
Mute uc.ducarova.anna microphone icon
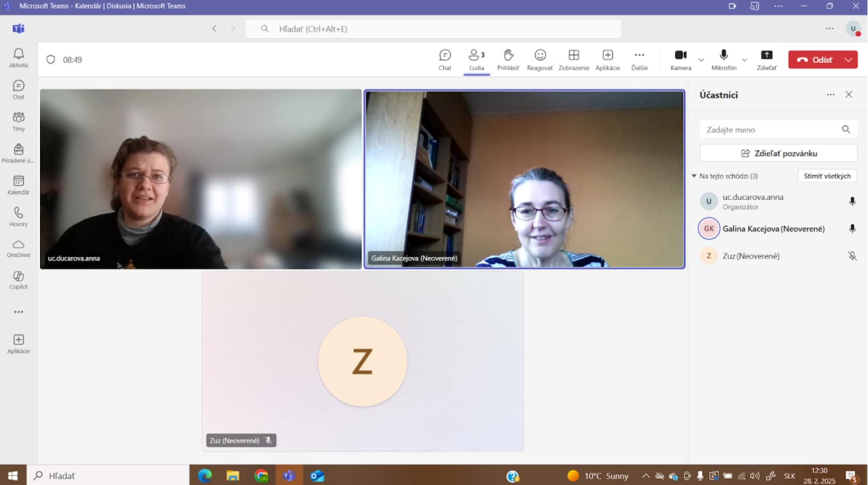(x=852, y=201)
